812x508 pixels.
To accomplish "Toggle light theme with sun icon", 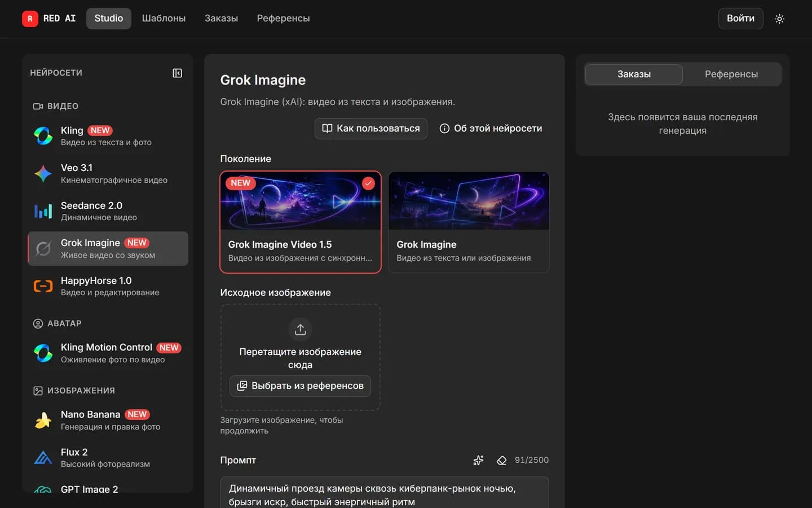I will pos(779,19).
